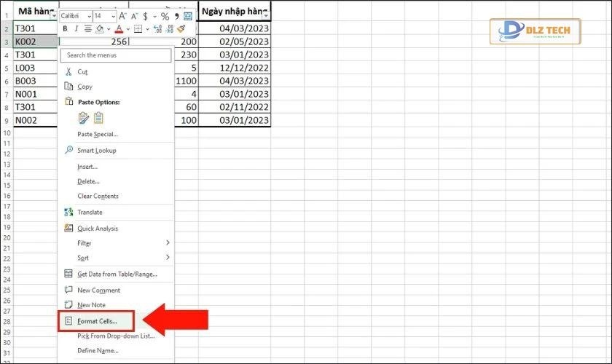Open the Mã hàng column filter dropdown
The height and width of the screenshot is (364, 612).
53,15
